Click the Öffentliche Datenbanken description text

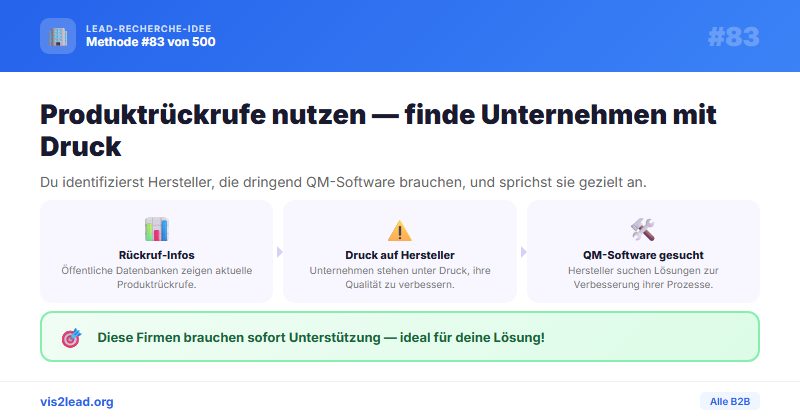[x=157, y=278]
